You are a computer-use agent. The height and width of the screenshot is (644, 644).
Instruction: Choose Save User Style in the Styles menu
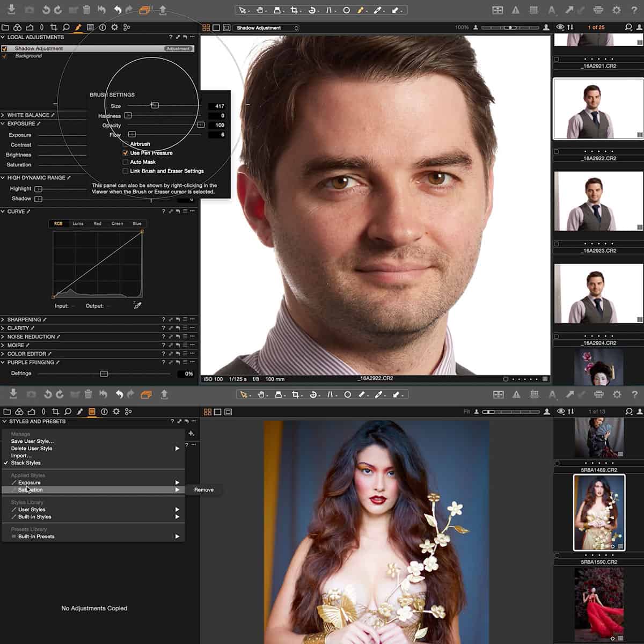(32, 441)
